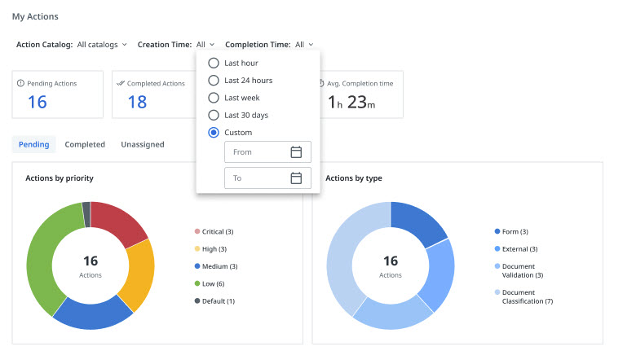Pick the Last 30 days option
636x364 pixels.
coord(214,115)
